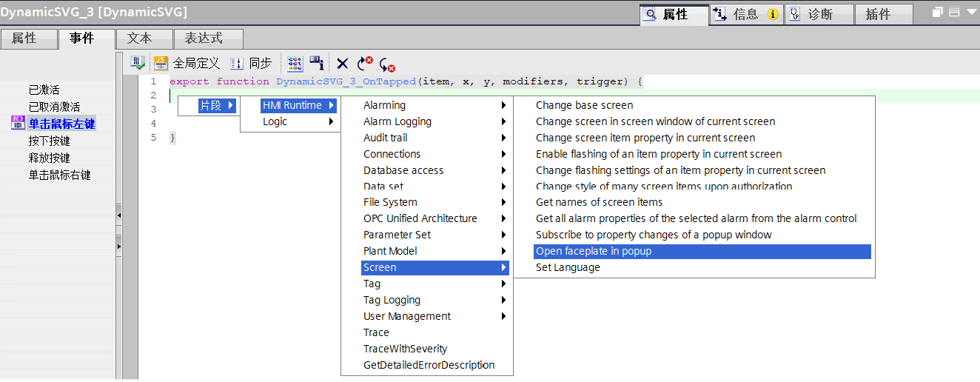Click the colored grid snippets icon
The height and width of the screenshot is (382, 980).
[295, 64]
